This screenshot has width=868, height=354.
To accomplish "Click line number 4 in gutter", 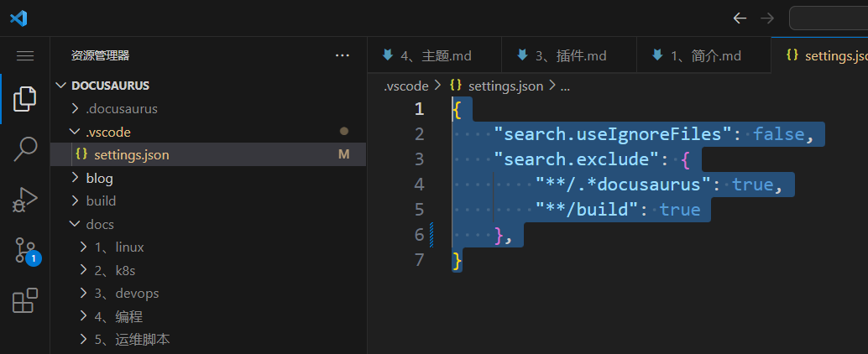I will (419, 185).
